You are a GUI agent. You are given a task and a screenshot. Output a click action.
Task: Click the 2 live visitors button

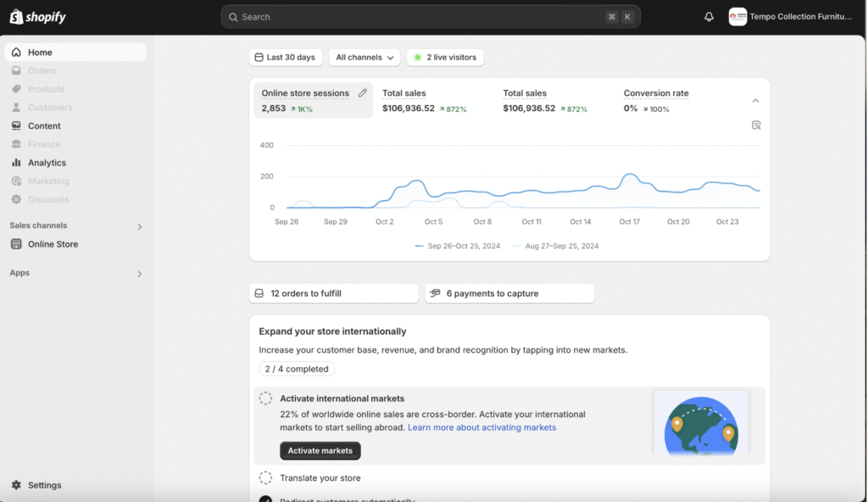tap(445, 57)
